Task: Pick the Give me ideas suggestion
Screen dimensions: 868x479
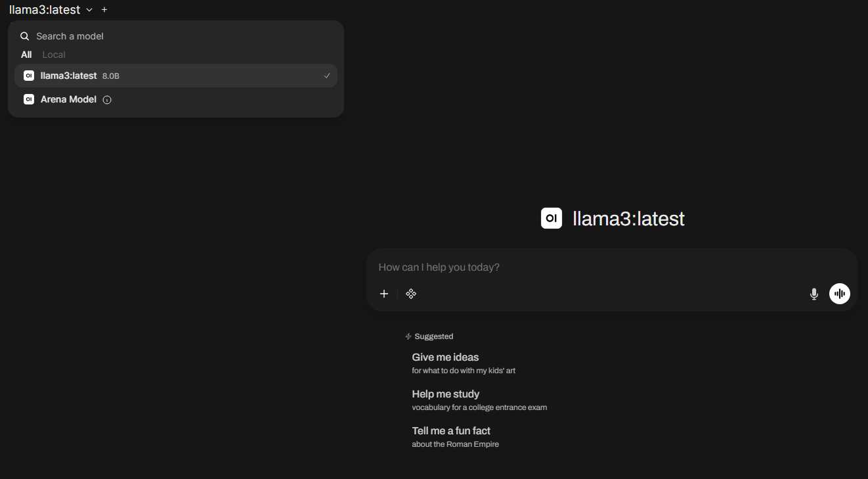Action: [x=464, y=363]
